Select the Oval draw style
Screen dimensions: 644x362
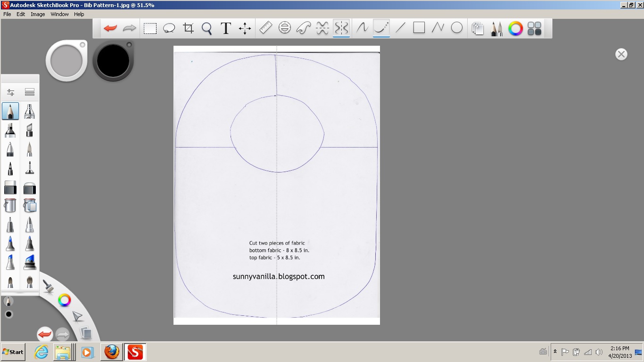[457, 28]
